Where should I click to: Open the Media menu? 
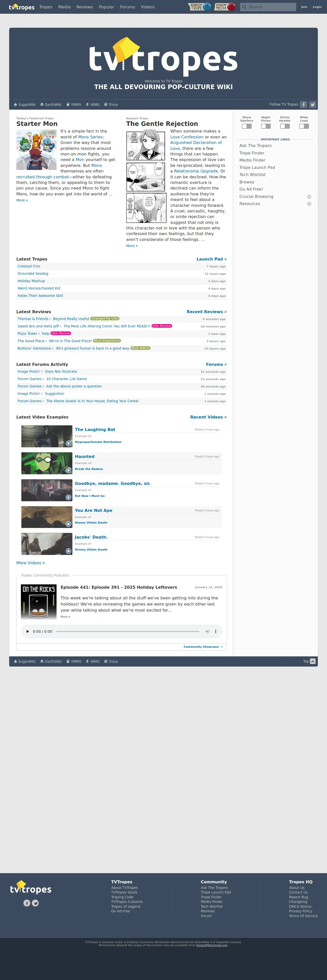(64, 7)
